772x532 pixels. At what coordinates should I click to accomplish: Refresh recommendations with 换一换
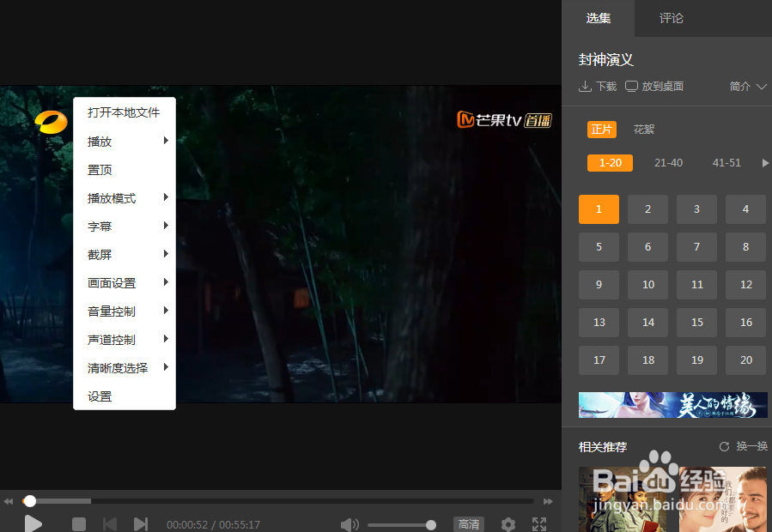(744, 446)
